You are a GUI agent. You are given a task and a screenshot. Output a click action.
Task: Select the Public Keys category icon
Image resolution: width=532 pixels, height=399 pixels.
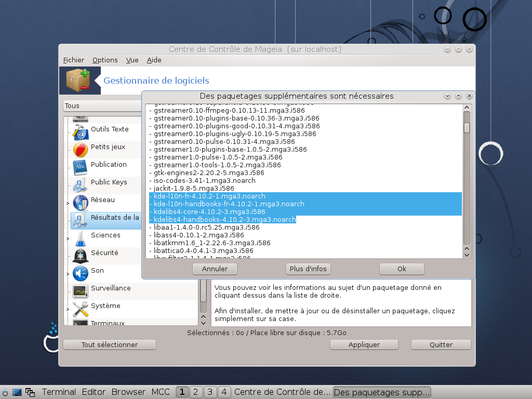click(x=81, y=185)
